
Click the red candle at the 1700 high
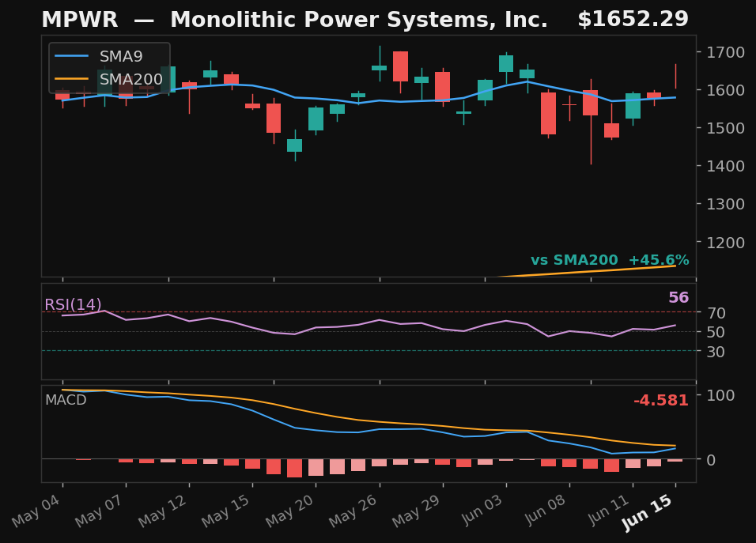(400, 66)
